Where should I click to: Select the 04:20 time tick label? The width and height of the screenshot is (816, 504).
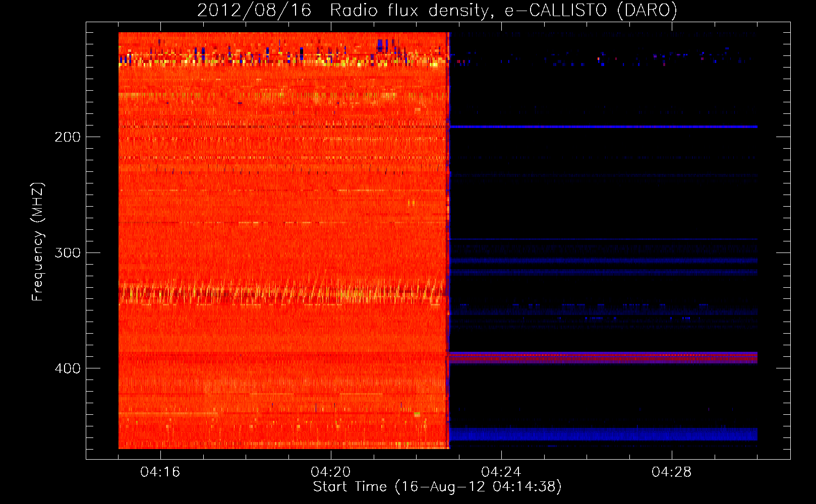click(331, 472)
